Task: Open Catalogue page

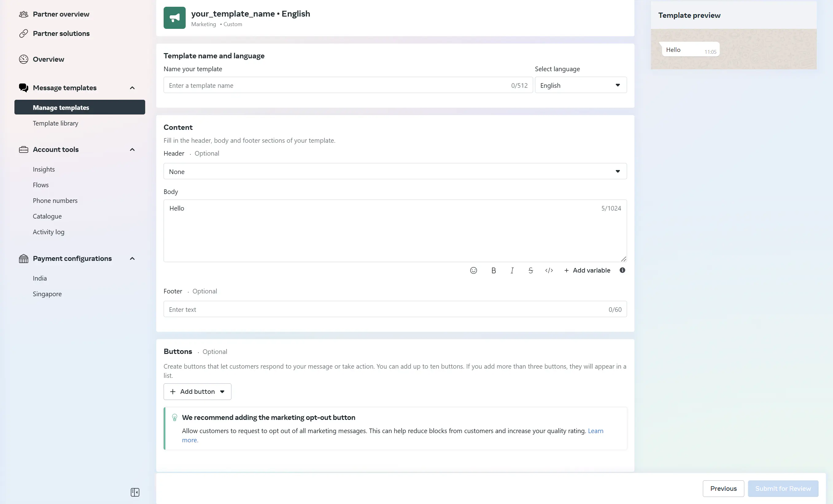Action: 47,216
